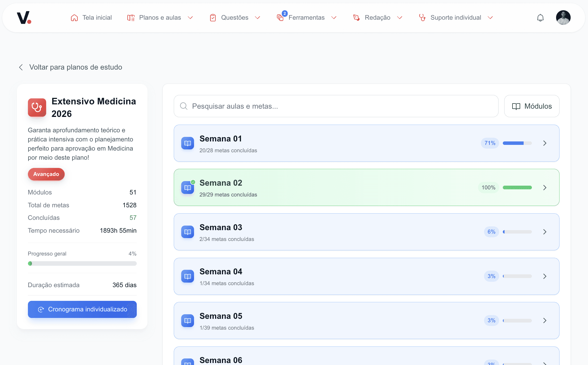The image size is (588, 365).
Task: Click Cronograma individualizado button
Action: click(x=82, y=309)
